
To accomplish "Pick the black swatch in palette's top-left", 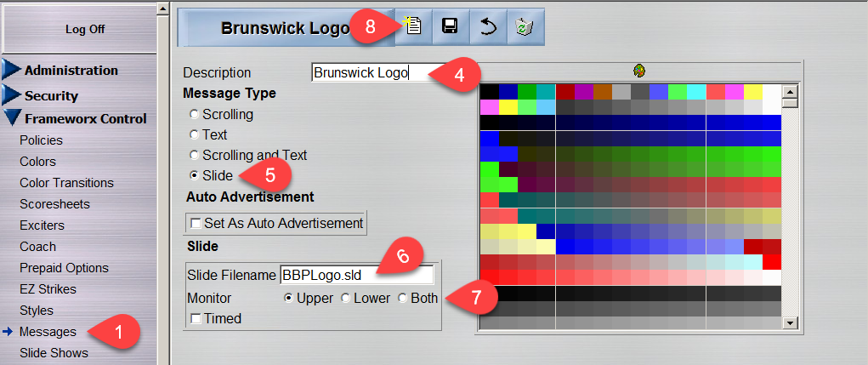I will [489, 91].
